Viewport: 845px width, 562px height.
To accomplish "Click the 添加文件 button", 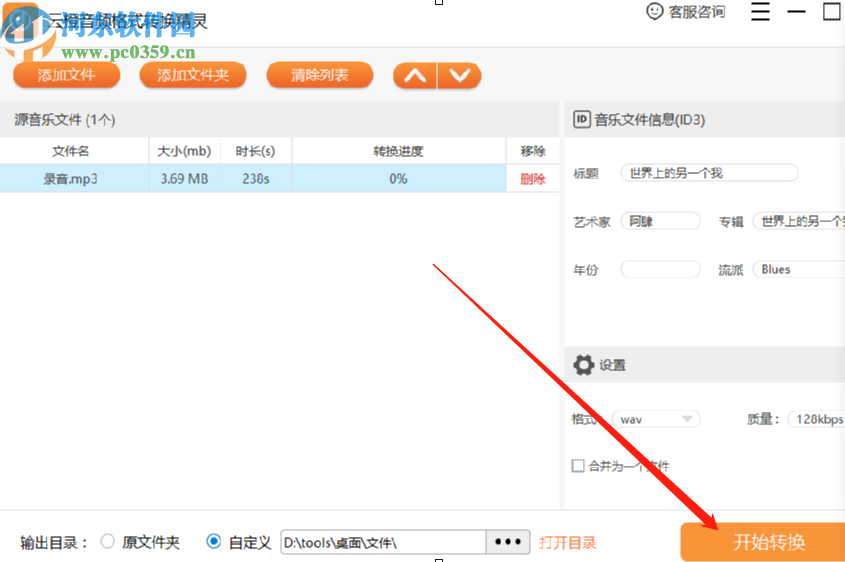I will coord(66,75).
